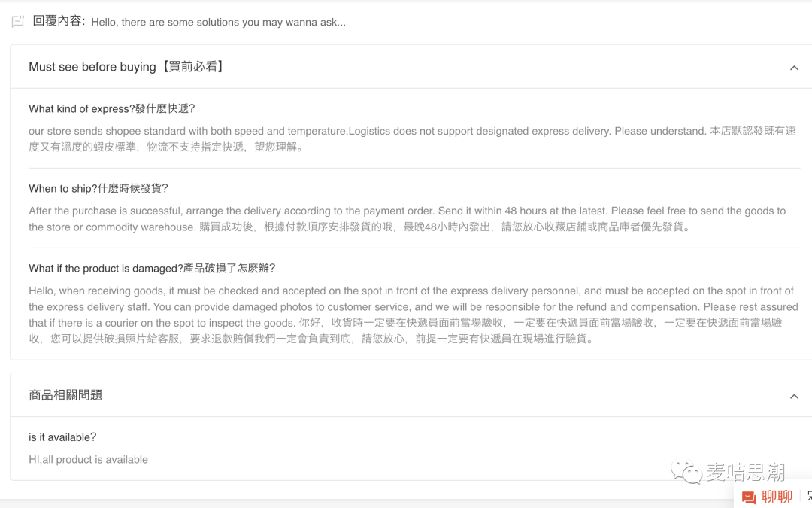This screenshot has width=812, height=508.
Task: Click the Must see before buying header
Action: [127, 67]
